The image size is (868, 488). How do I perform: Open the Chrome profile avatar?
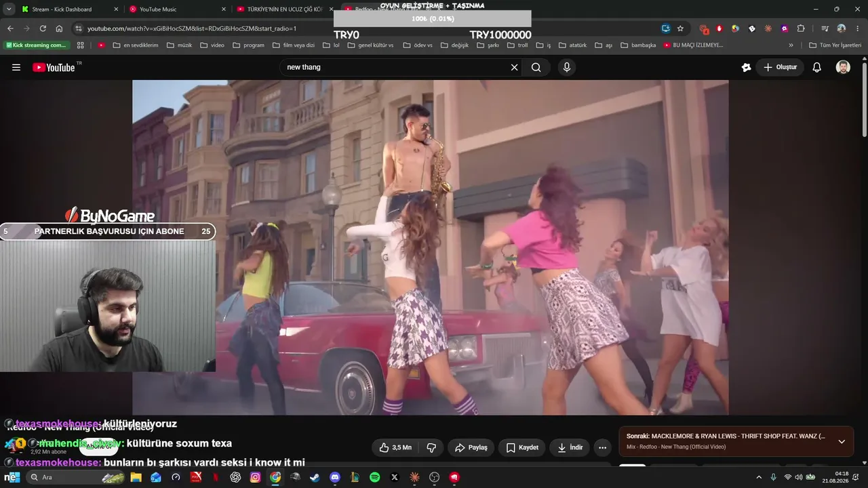841,28
